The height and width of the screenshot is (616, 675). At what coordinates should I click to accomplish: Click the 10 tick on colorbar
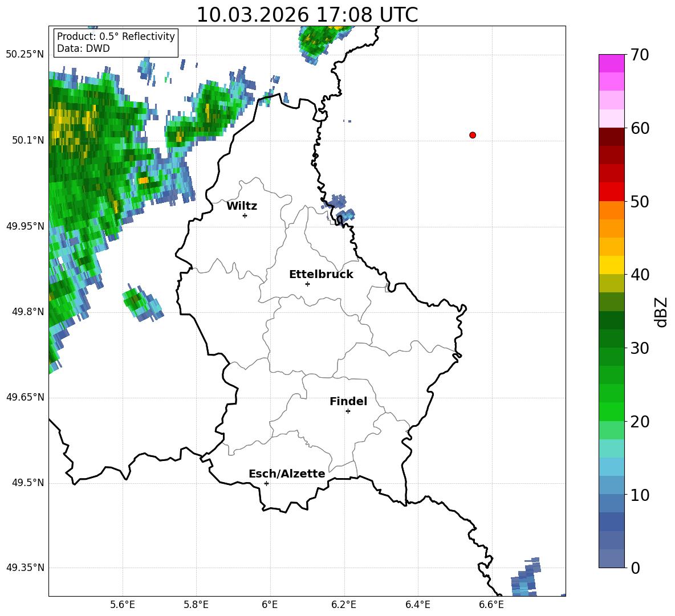pos(639,495)
